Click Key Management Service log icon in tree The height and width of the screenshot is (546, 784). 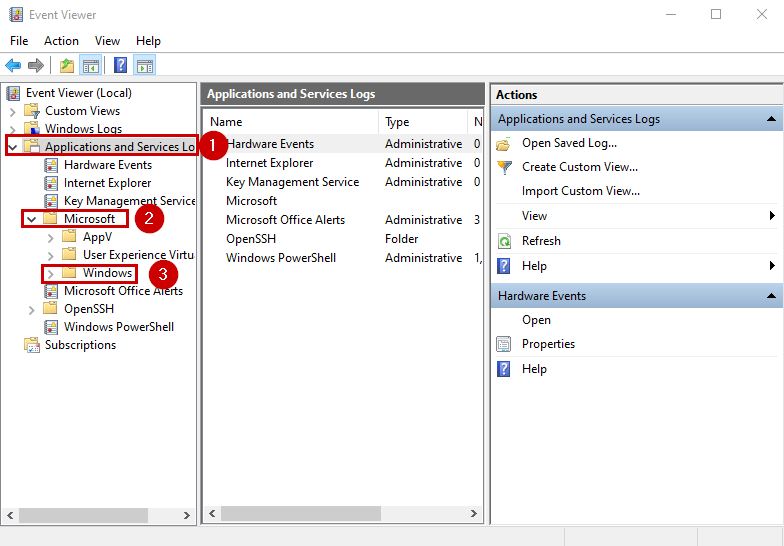[51, 201]
